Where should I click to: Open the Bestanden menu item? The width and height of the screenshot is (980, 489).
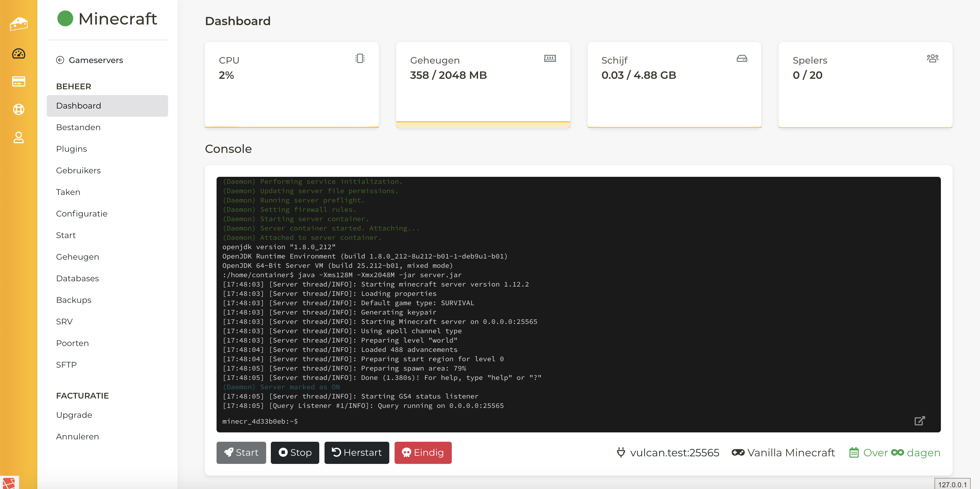pyautogui.click(x=78, y=128)
